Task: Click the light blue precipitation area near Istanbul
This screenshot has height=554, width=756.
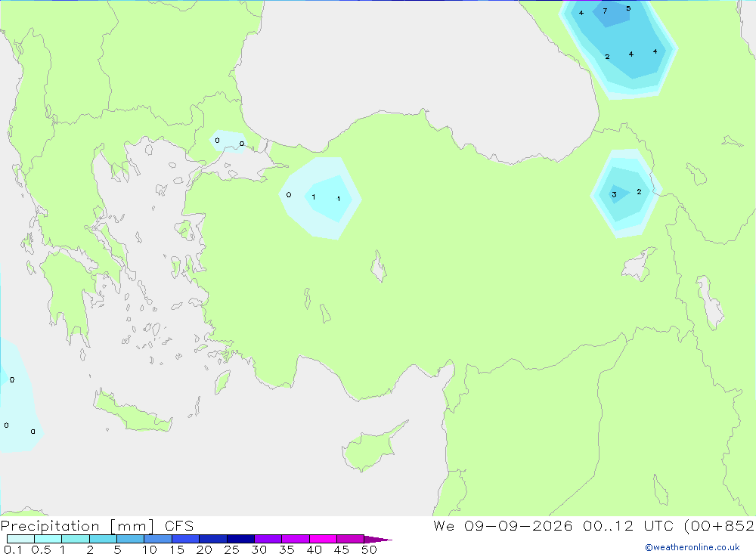Action: [x=229, y=141]
